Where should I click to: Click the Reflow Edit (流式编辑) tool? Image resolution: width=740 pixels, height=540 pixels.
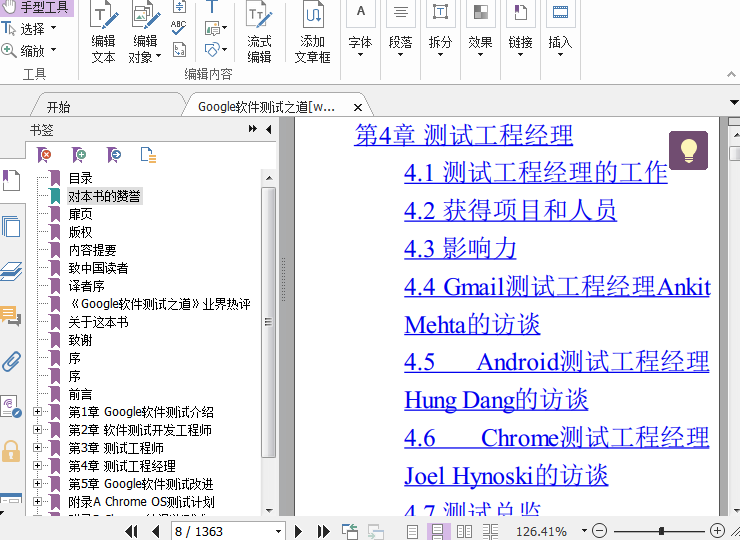coord(259,32)
